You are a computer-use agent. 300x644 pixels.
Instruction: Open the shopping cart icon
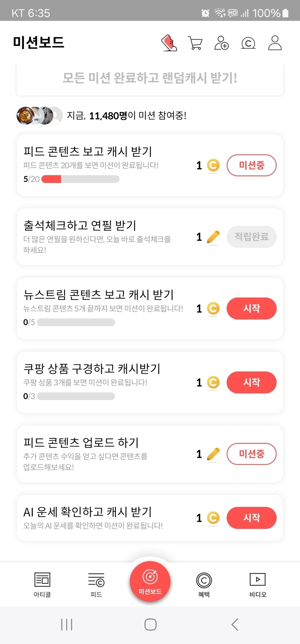(195, 43)
